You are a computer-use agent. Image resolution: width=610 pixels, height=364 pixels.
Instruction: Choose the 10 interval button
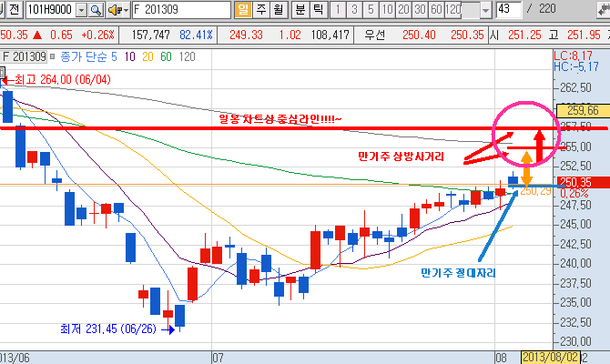tap(386, 10)
